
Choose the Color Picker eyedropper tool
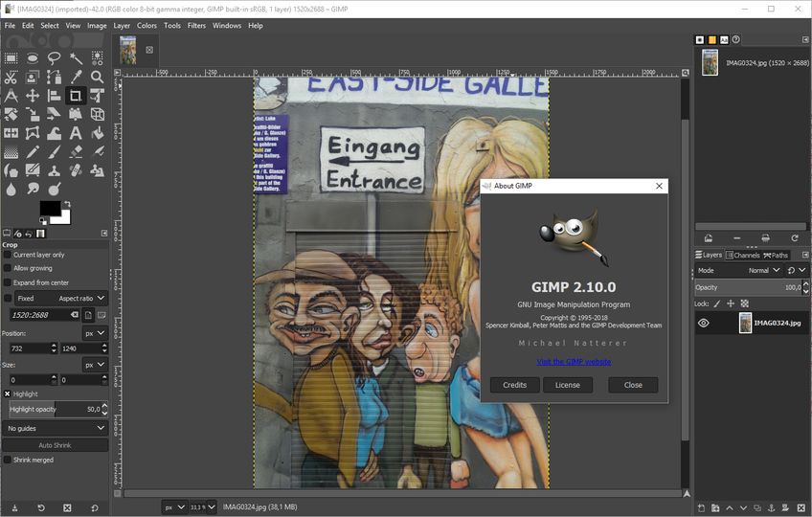coord(76,78)
